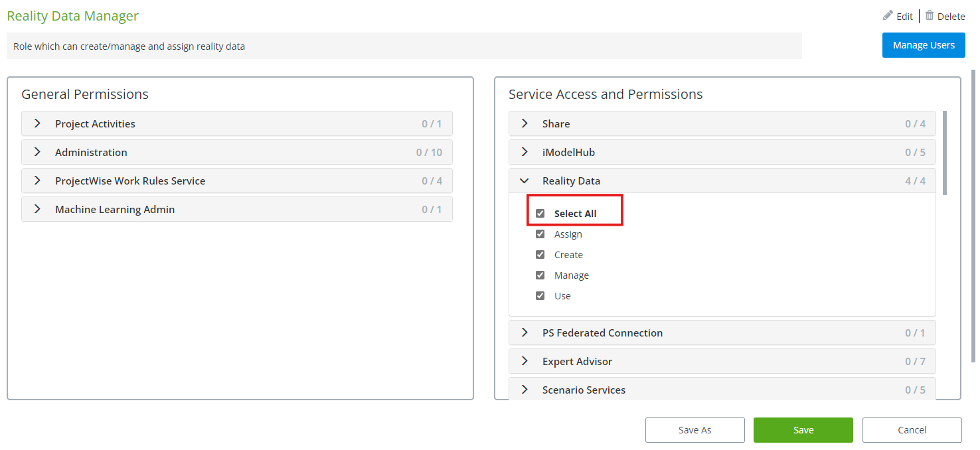980x450 pixels.
Task: Expand the Share service section
Action: [525, 123]
